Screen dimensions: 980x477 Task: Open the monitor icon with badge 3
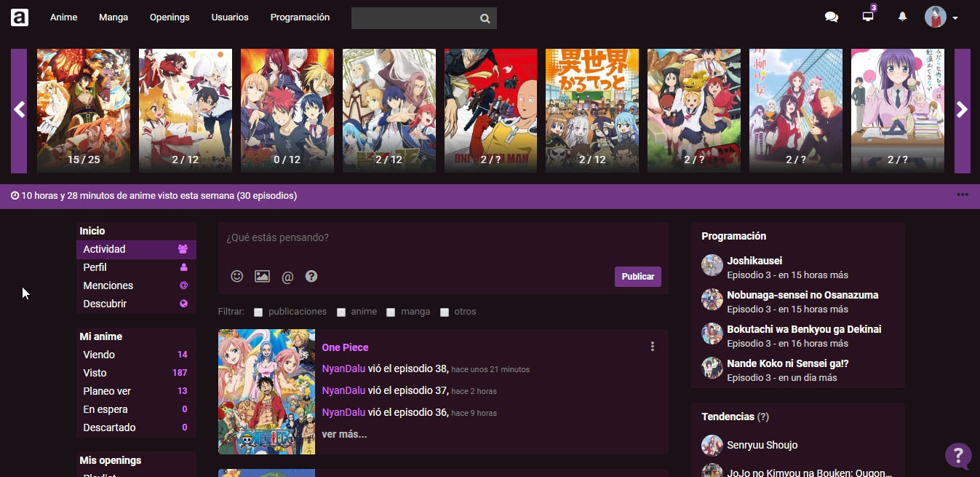[x=868, y=16]
